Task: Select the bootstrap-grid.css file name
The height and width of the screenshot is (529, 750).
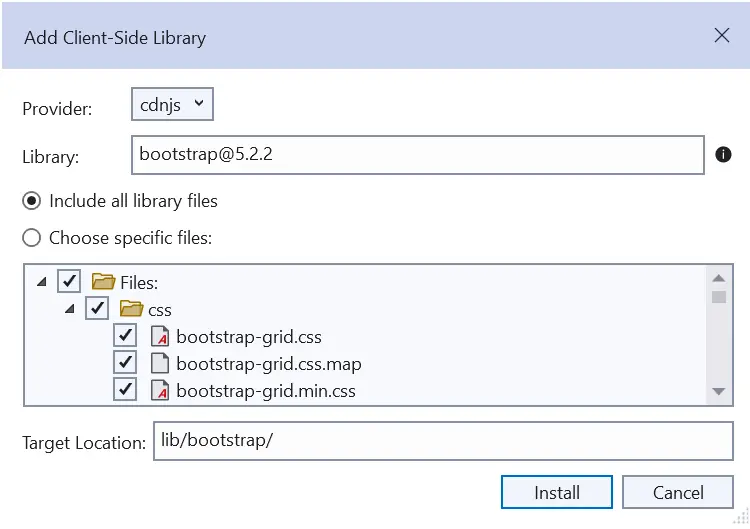Action: pyautogui.click(x=249, y=337)
